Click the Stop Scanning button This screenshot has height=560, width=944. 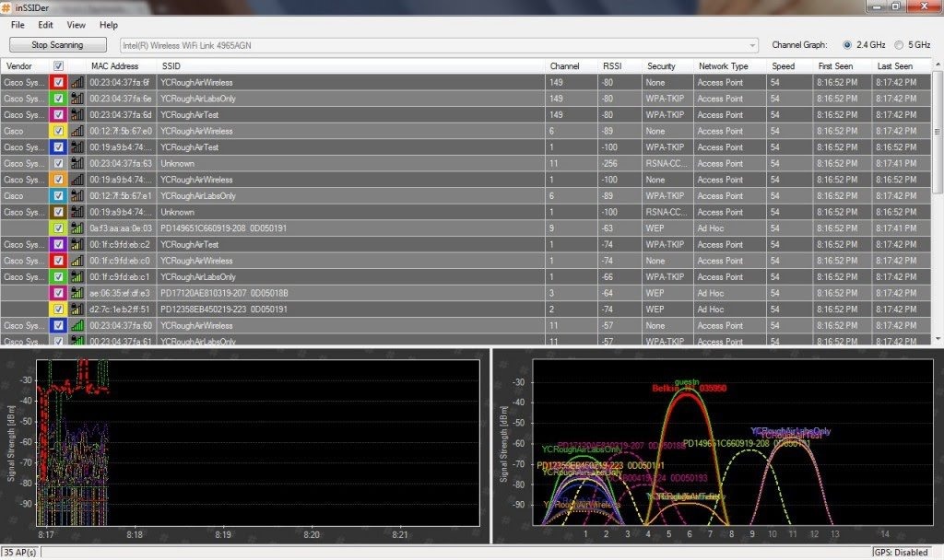pyautogui.click(x=57, y=44)
